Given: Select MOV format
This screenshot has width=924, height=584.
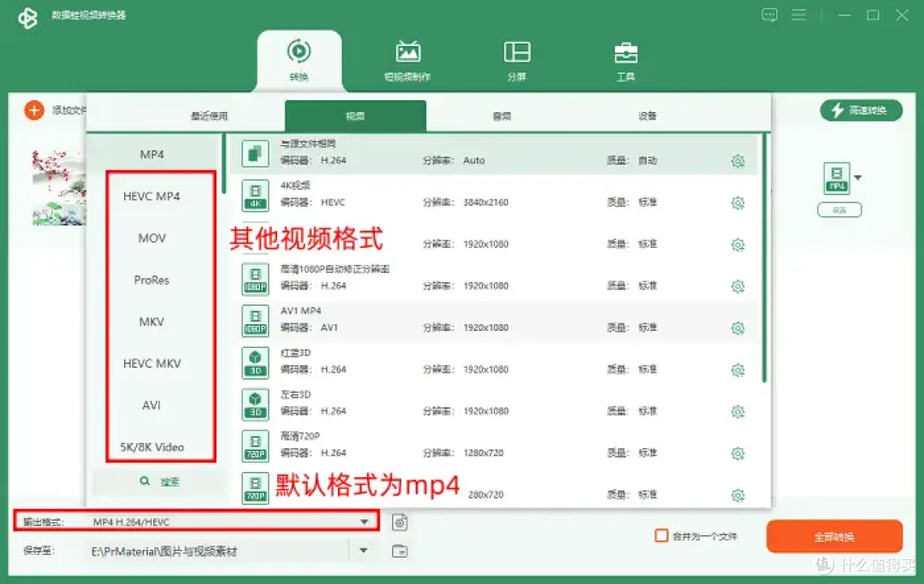Looking at the screenshot, I should [152, 238].
